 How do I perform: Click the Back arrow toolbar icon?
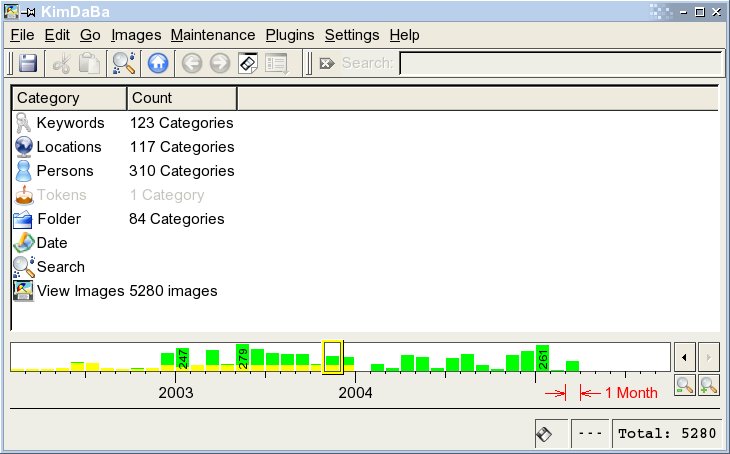click(x=192, y=63)
